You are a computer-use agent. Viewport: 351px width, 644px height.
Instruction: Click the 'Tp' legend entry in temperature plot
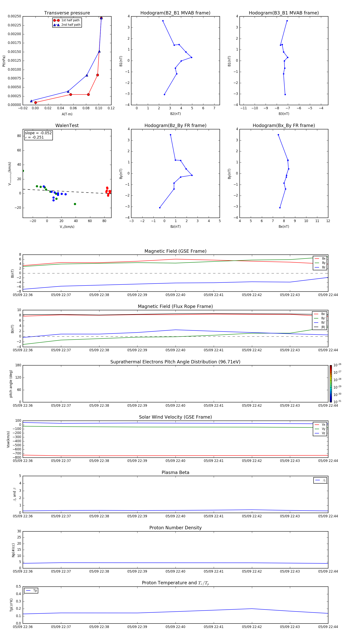pos(31,591)
